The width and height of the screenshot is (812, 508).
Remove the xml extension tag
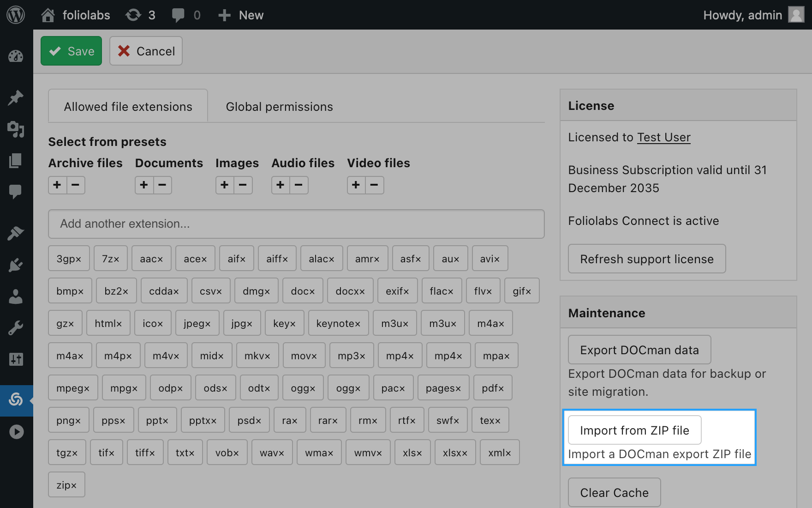coord(508,454)
